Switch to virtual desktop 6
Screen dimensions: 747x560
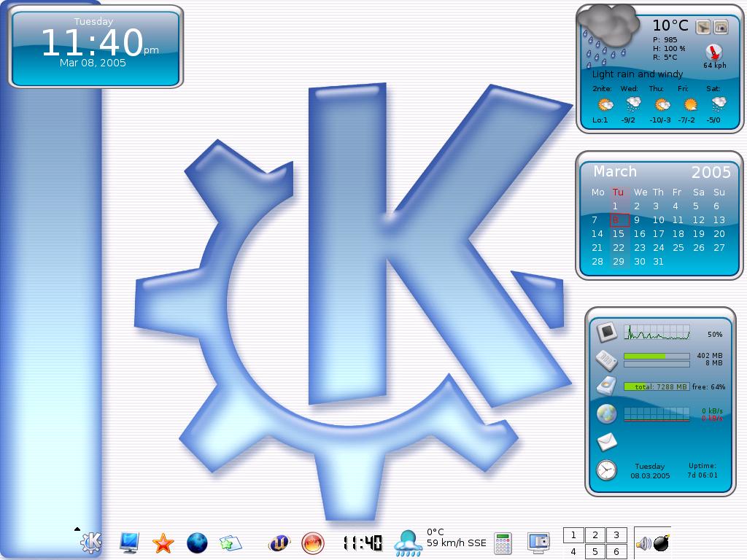pos(616,551)
